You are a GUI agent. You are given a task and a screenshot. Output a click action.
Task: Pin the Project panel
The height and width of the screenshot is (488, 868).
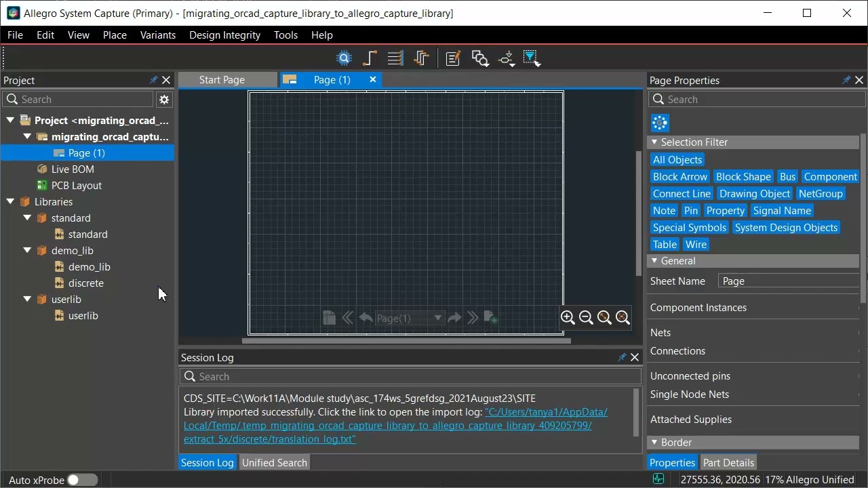(153, 80)
